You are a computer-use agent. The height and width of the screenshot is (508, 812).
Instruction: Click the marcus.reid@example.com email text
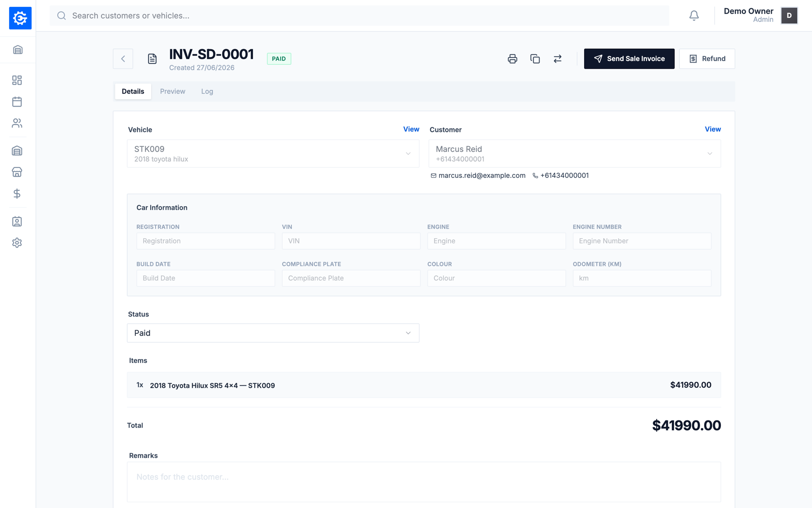point(482,176)
